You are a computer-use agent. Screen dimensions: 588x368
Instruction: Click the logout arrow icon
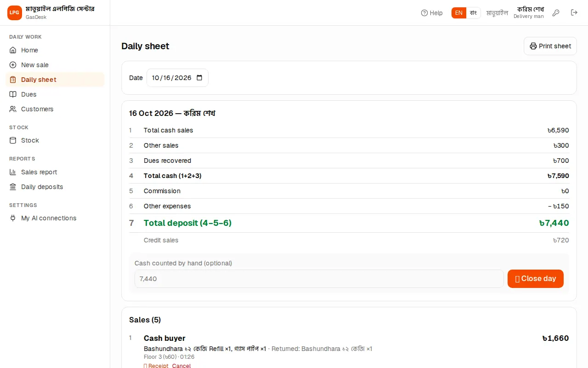point(574,13)
